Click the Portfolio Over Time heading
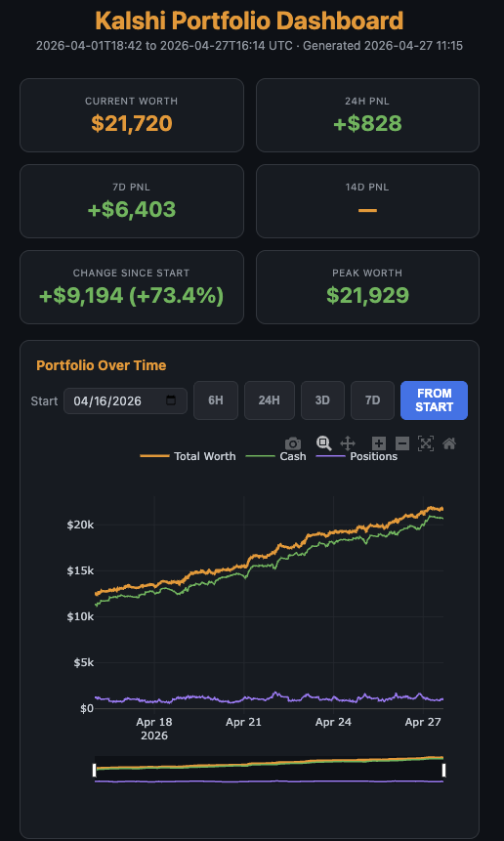 pos(102,365)
